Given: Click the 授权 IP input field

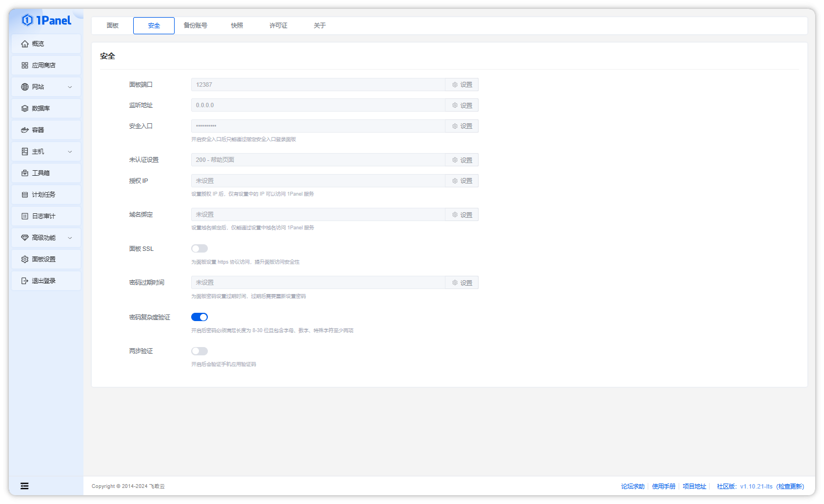Looking at the screenshot, I should pos(318,181).
